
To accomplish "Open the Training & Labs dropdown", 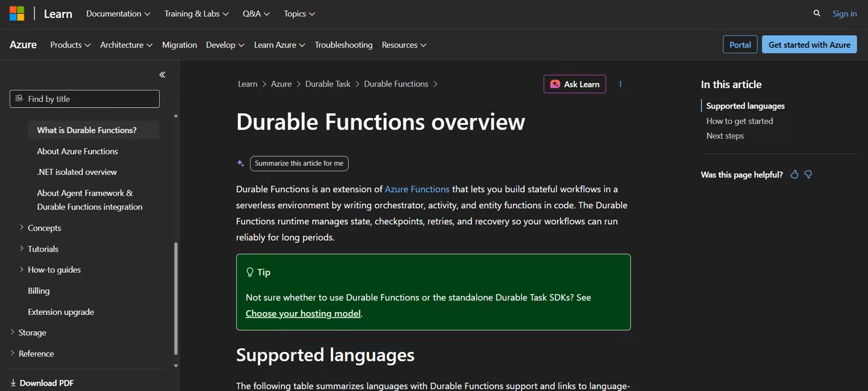I will pyautogui.click(x=197, y=13).
